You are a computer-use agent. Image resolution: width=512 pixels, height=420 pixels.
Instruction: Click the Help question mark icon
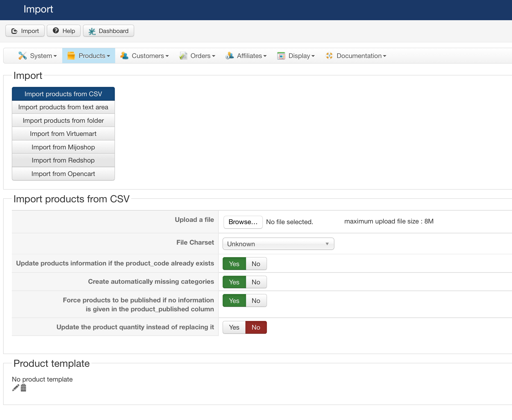point(56,30)
